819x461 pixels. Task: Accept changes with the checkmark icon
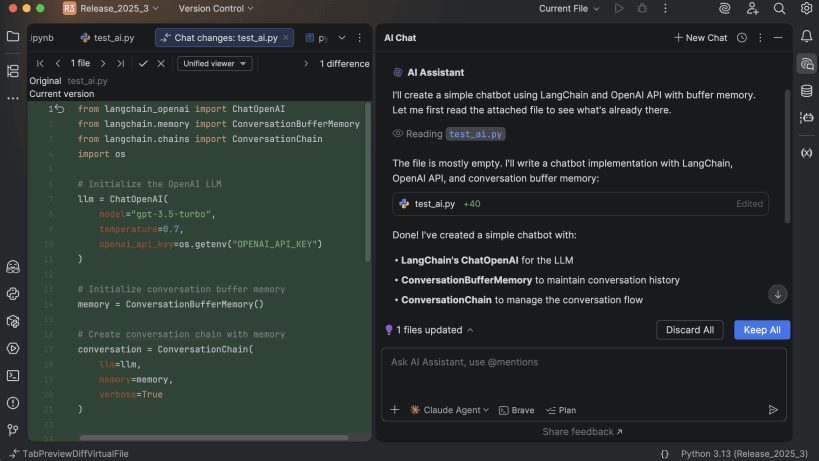pos(143,63)
